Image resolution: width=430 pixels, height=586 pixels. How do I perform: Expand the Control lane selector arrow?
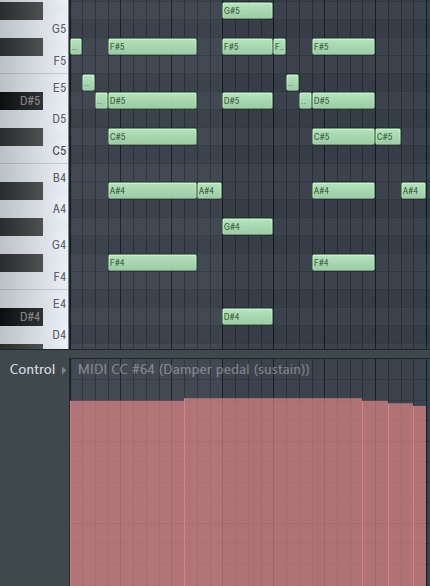[x=64, y=370]
